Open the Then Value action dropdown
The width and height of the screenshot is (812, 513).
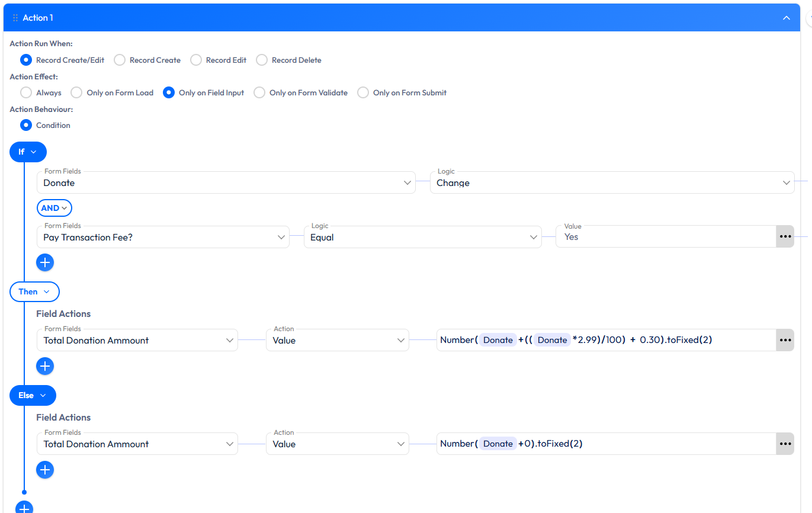337,340
